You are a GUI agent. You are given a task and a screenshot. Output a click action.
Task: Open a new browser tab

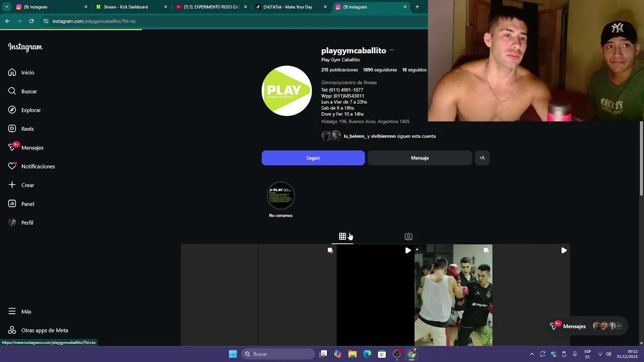coord(417,7)
